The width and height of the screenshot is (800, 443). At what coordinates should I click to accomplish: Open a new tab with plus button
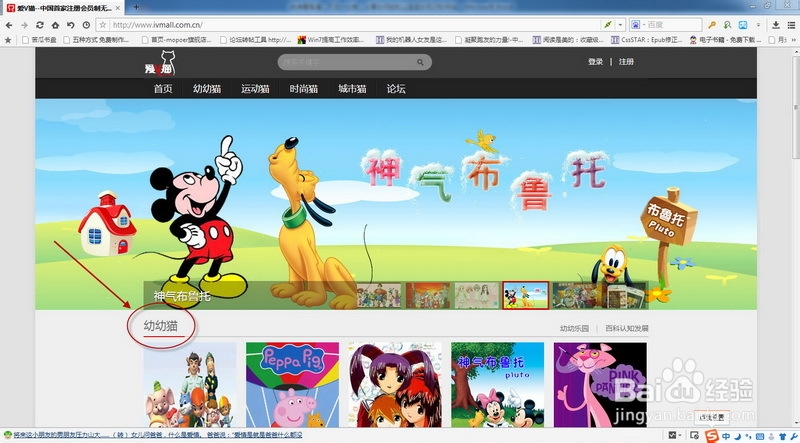pos(136,7)
